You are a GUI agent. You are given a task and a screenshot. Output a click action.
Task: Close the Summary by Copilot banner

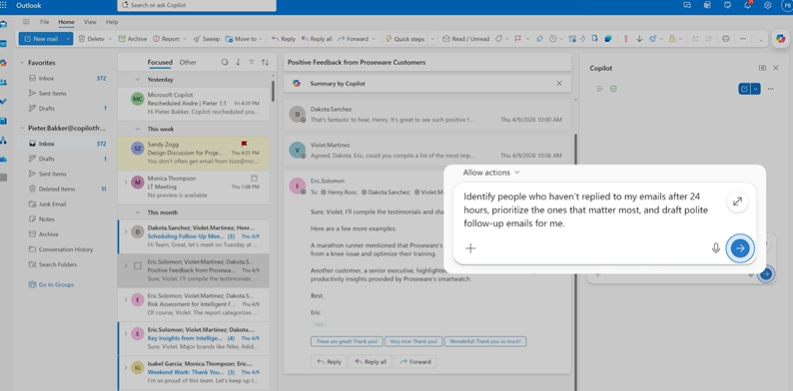[559, 83]
